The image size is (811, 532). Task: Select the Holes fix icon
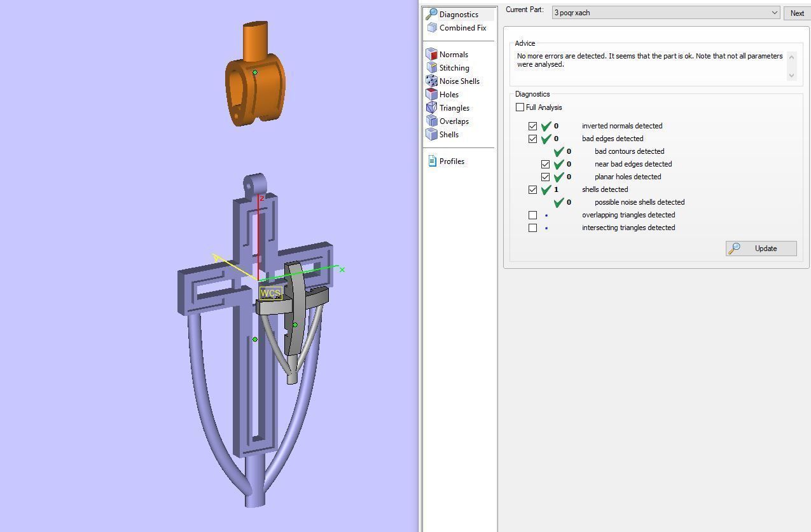[432, 95]
